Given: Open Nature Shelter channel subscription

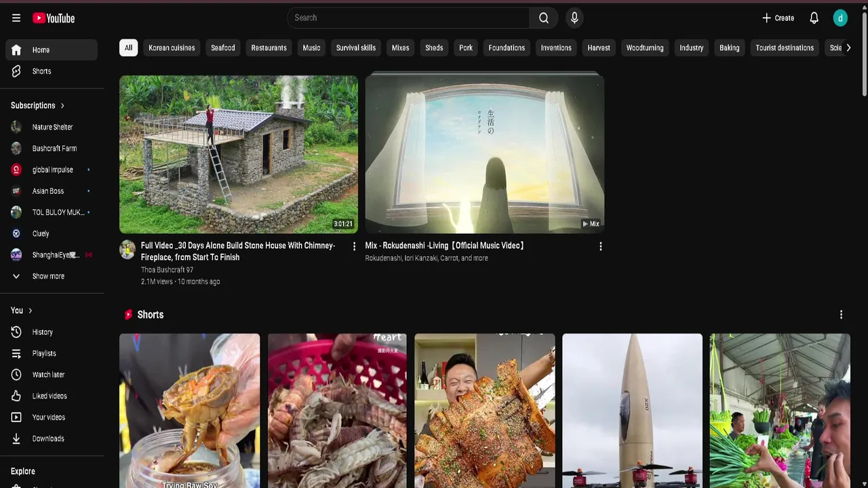Looking at the screenshot, I should point(52,127).
